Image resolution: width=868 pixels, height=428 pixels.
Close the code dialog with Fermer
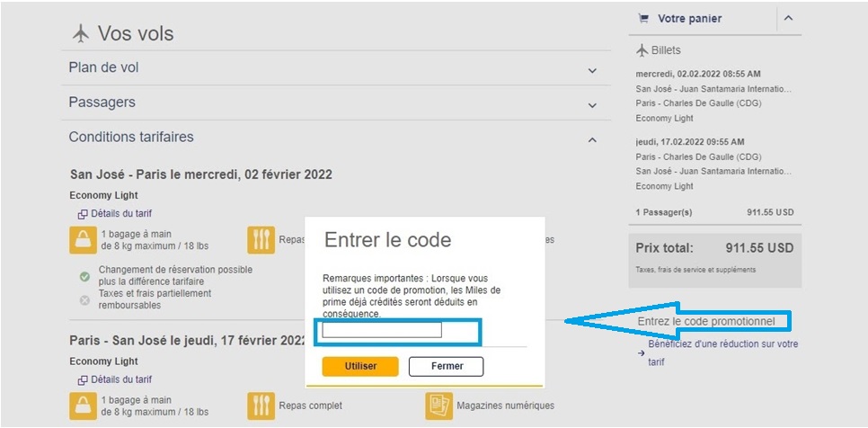446,366
